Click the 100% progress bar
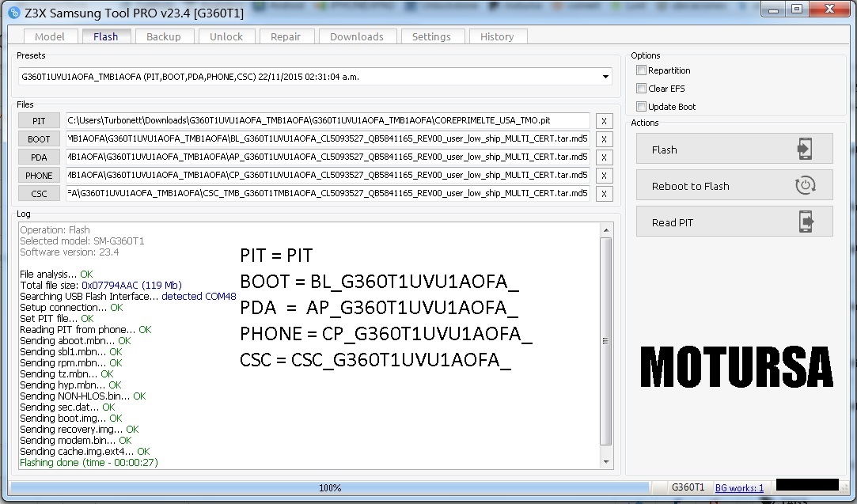857x504 pixels. 329,487
